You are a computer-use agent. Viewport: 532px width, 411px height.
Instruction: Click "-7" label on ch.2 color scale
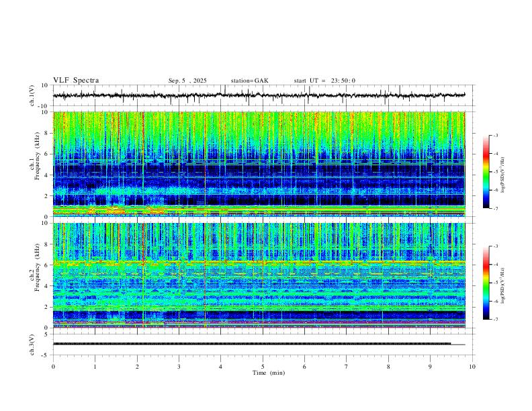click(x=496, y=320)
